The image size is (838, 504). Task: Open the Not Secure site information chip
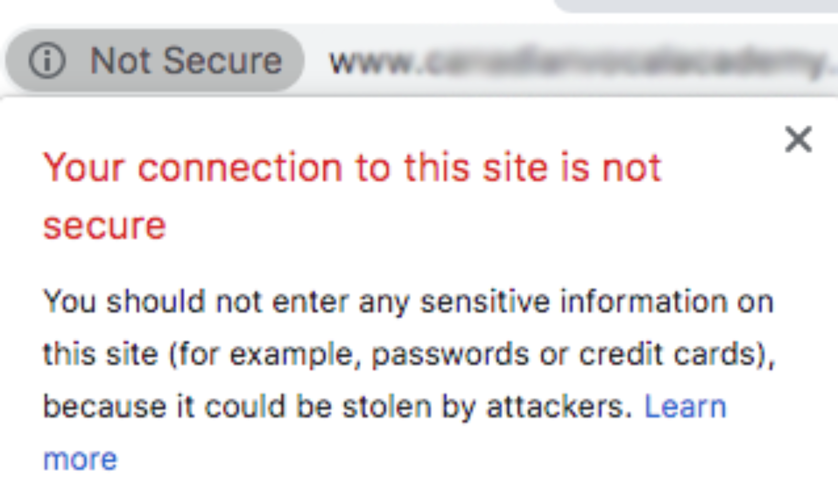point(155,60)
